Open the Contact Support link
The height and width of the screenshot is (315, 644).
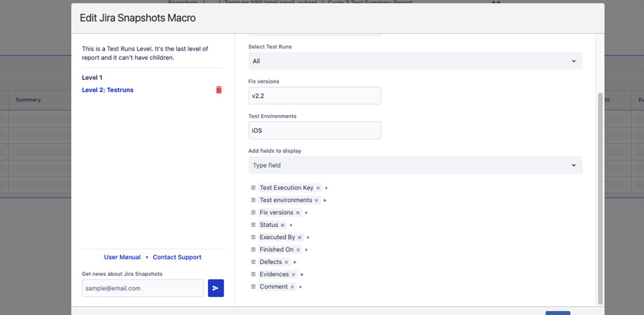(177, 257)
